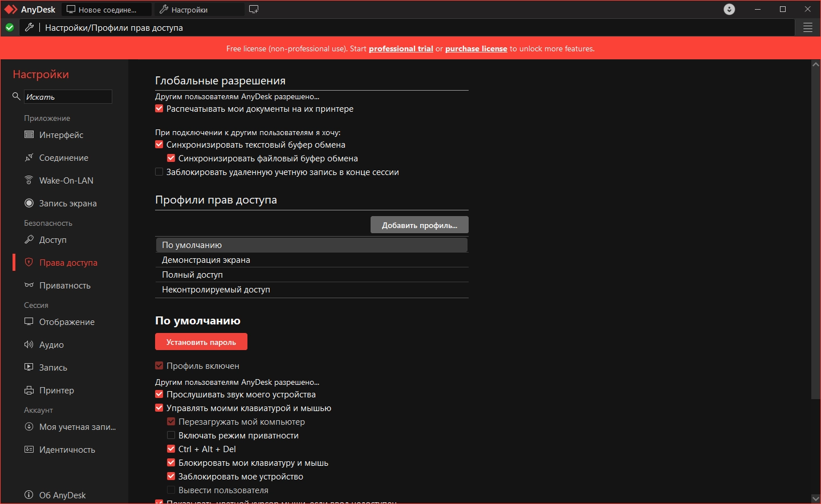Click the Приватность glasses icon
821x504 pixels.
click(x=29, y=285)
